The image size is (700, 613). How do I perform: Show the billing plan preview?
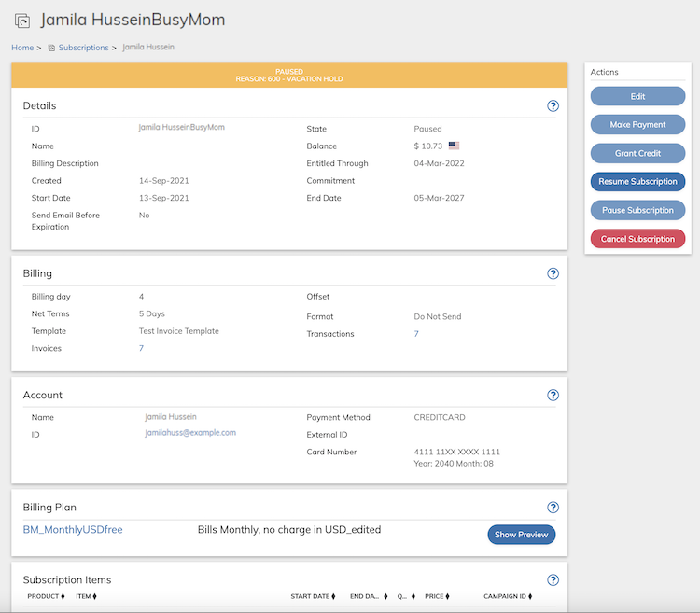point(522,535)
